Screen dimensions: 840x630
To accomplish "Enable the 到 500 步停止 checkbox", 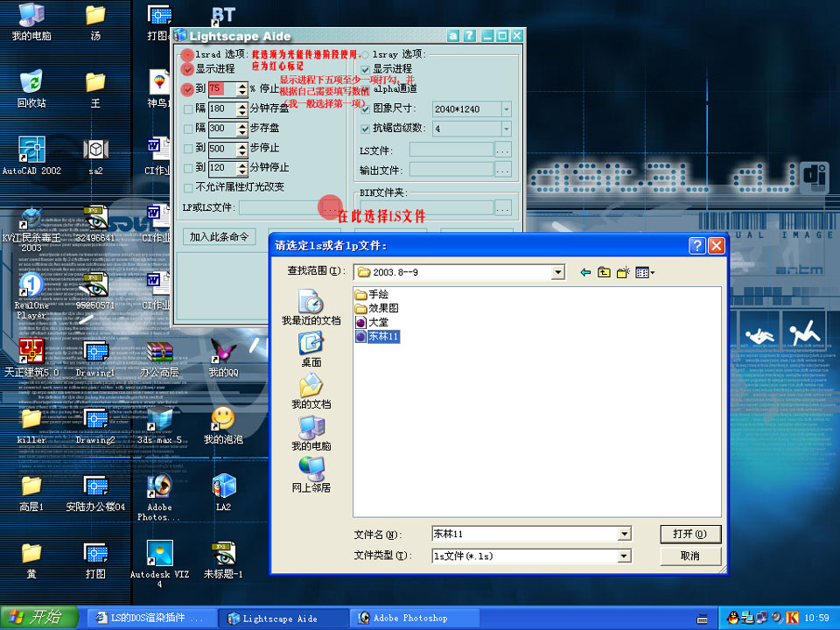I will coord(188,149).
